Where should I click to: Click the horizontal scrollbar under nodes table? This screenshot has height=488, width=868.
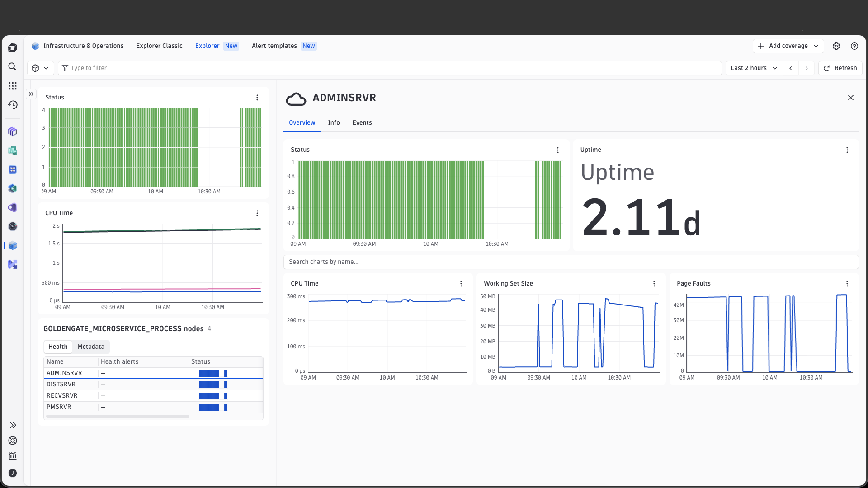[x=118, y=416]
